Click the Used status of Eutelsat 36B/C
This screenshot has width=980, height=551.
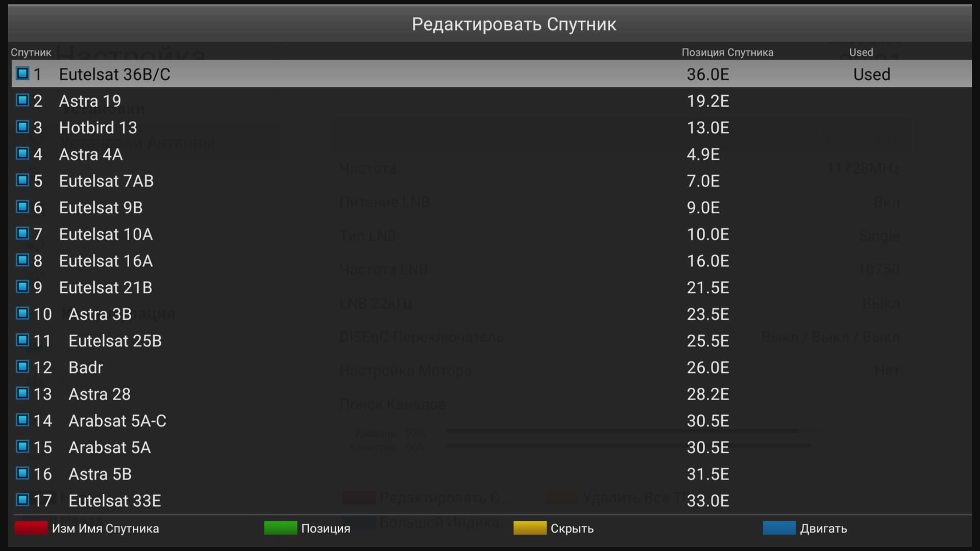click(x=872, y=74)
